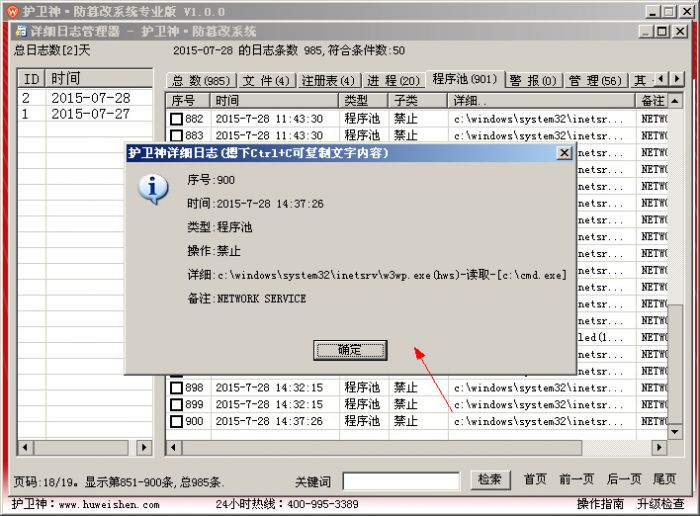Tick the checkbox for log row 898
This screenshot has height=516, width=700.
pos(176,387)
